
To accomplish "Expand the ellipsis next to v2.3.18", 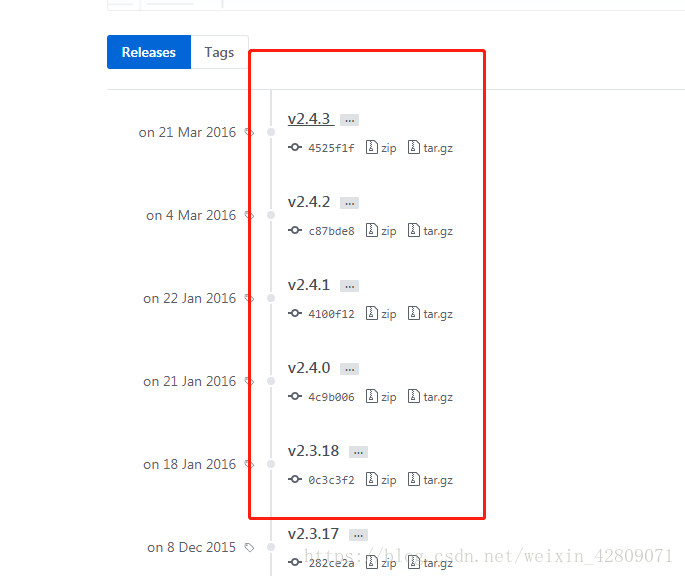I will (x=358, y=452).
